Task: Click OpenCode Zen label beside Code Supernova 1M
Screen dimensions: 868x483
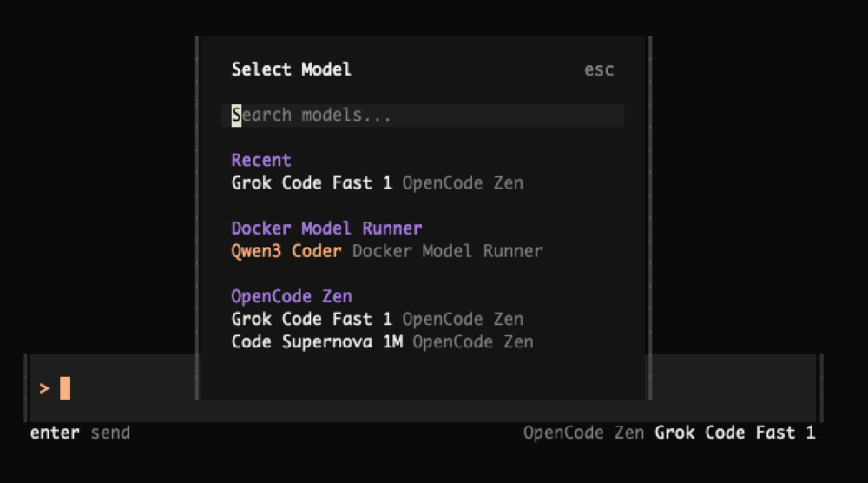Action: tap(472, 341)
